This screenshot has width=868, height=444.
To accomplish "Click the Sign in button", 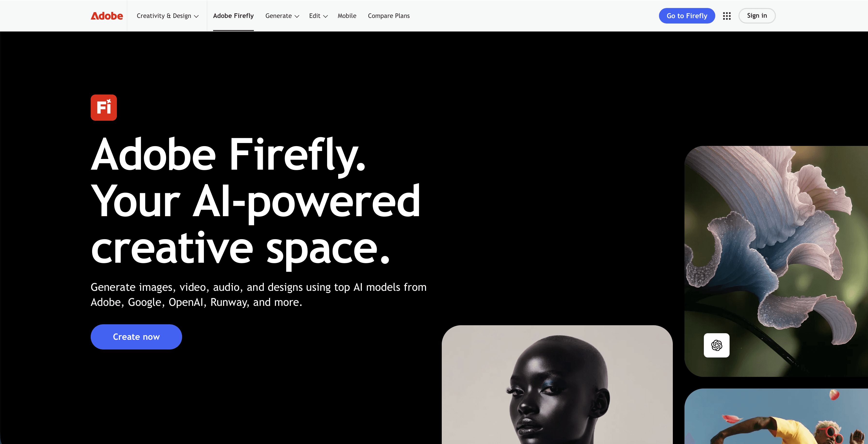I will [x=757, y=16].
